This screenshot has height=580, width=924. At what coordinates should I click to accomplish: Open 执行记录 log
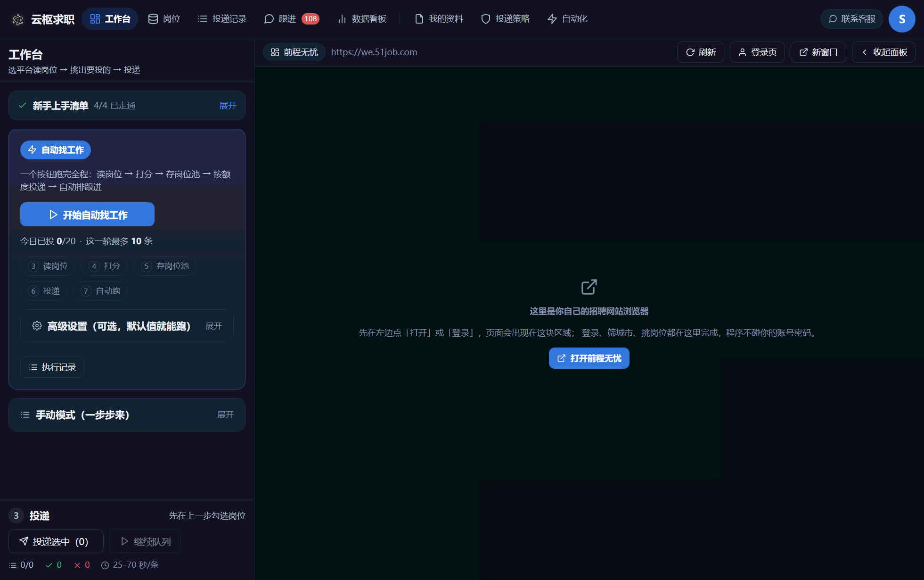pos(52,367)
